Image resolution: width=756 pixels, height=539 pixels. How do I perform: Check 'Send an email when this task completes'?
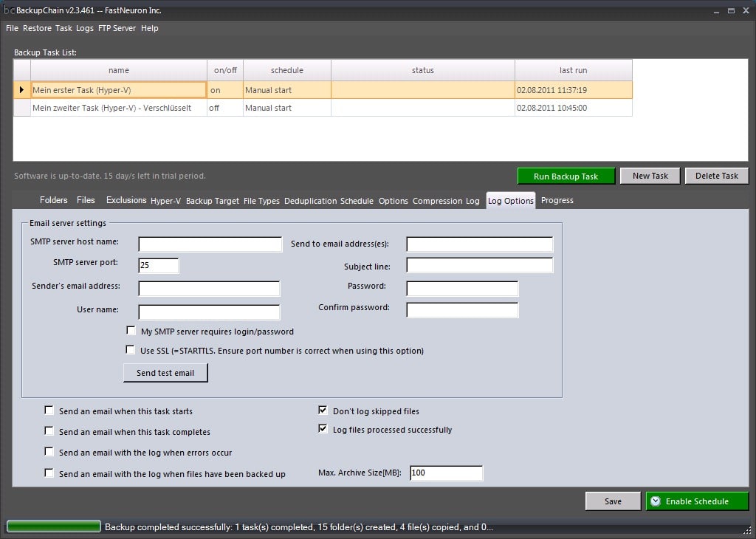tap(49, 431)
